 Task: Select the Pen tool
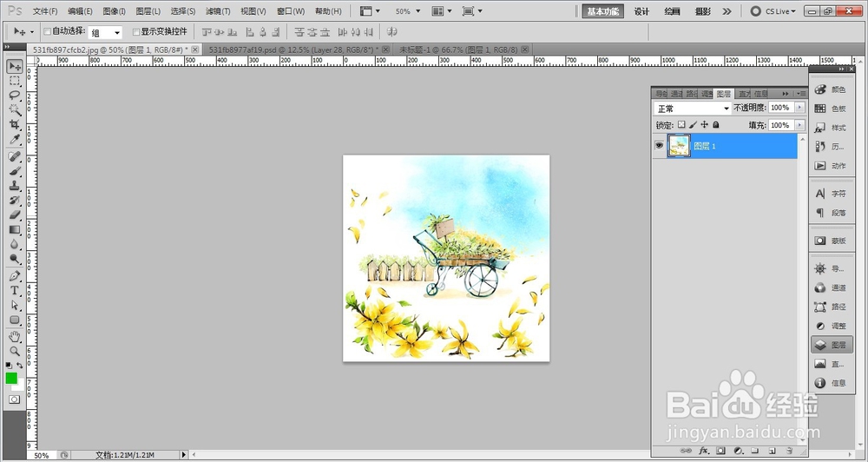[15, 276]
